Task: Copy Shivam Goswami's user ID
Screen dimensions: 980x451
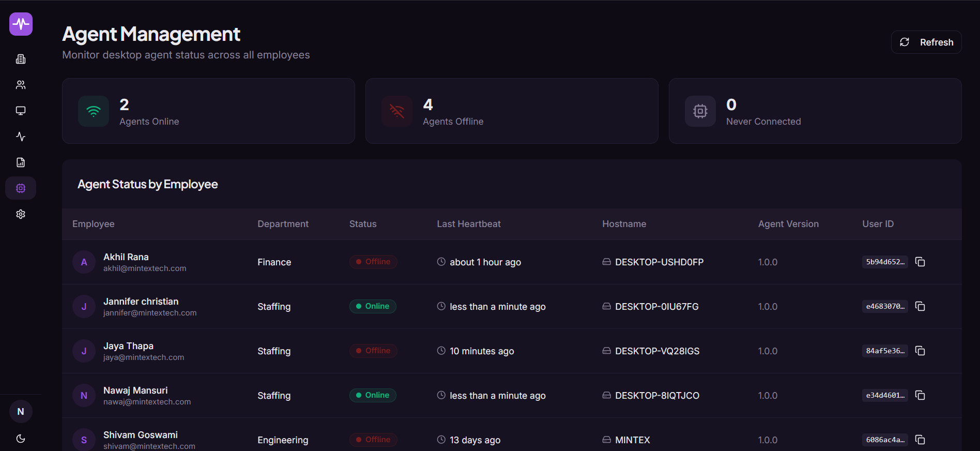Action: coord(920,440)
